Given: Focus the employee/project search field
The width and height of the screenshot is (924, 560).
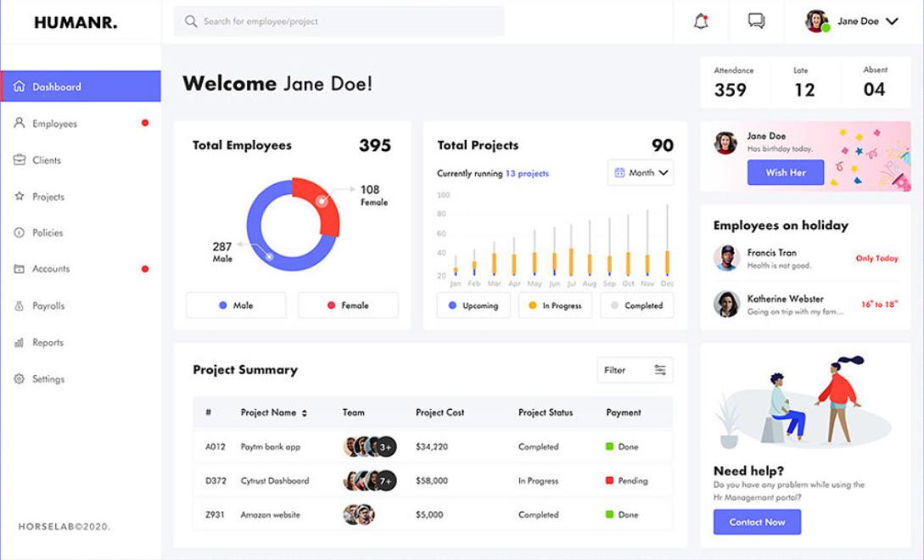Looking at the screenshot, I should click(348, 21).
